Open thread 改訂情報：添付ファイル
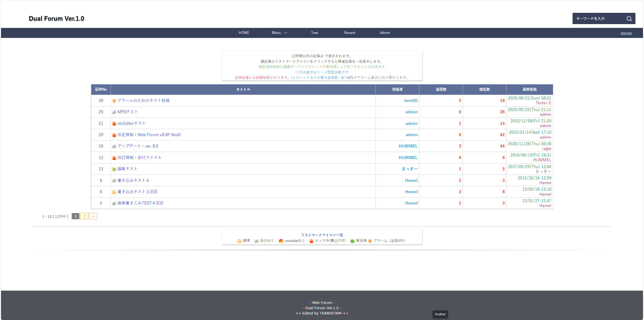The image size is (644, 320). [x=139, y=157]
